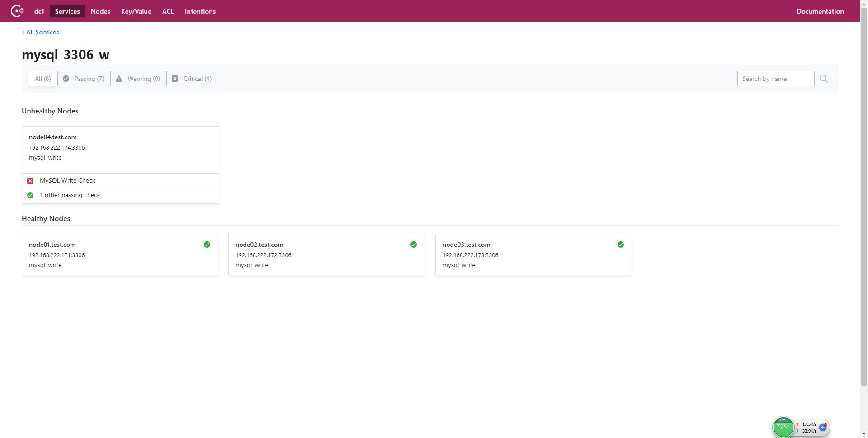The width and height of the screenshot is (868, 438).
Task: Open node03.test.com healthy node
Action: click(467, 245)
